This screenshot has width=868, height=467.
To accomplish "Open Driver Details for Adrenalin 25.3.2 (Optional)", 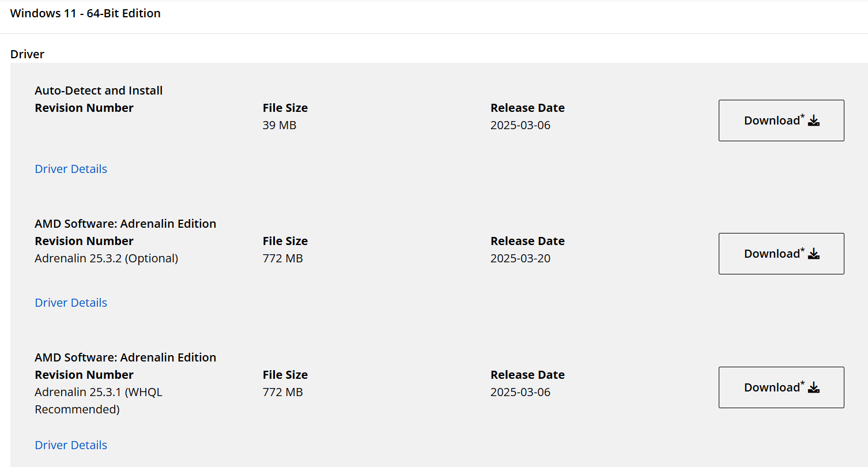I will 71,303.
